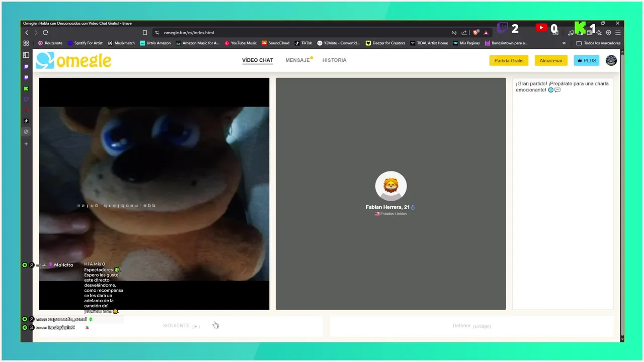Open YouTube Music bookmark
Viewport: 644px width, 362px height.
pyautogui.click(x=240, y=43)
